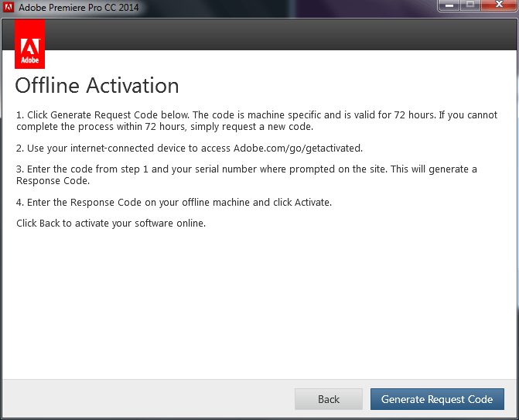
Task: Click the Offline Activation heading
Action: tap(97, 86)
